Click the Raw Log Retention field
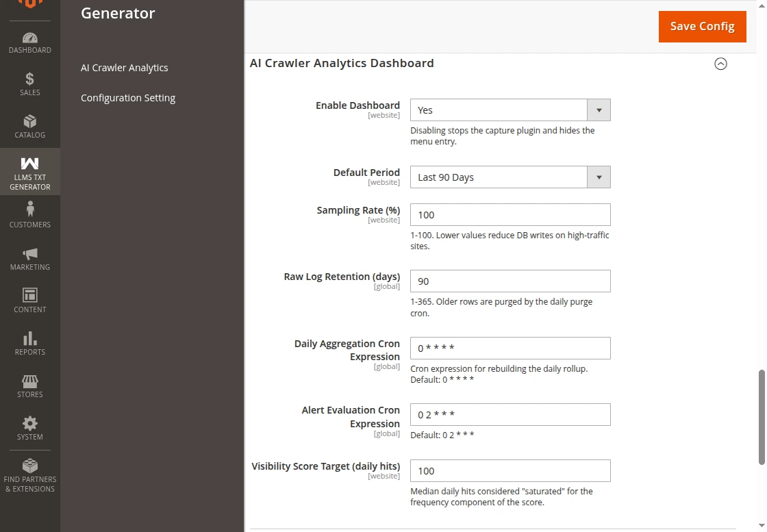The height and width of the screenshot is (532, 767). pos(510,281)
